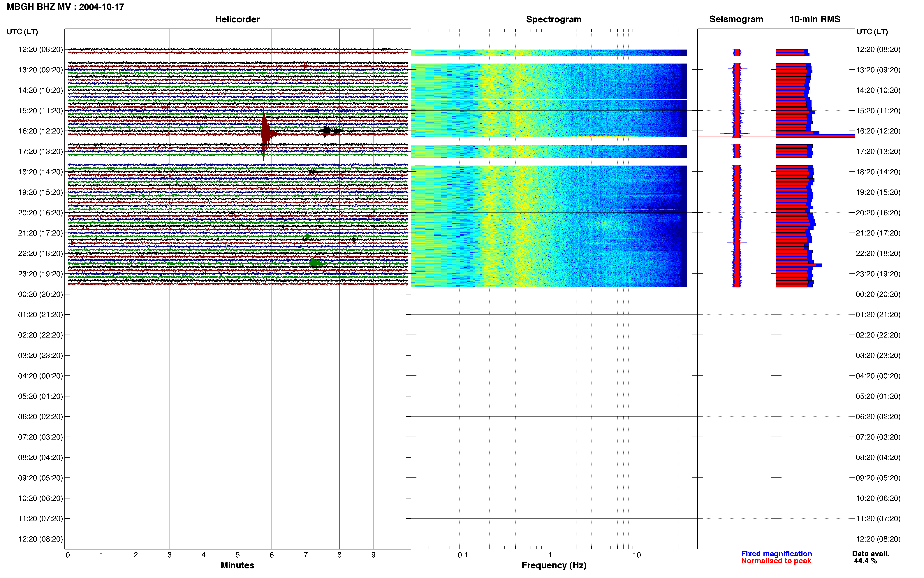Click the '10-min RMS' panel heading
The width and height of the screenshot is (924, 578).
tap(815, 20)
